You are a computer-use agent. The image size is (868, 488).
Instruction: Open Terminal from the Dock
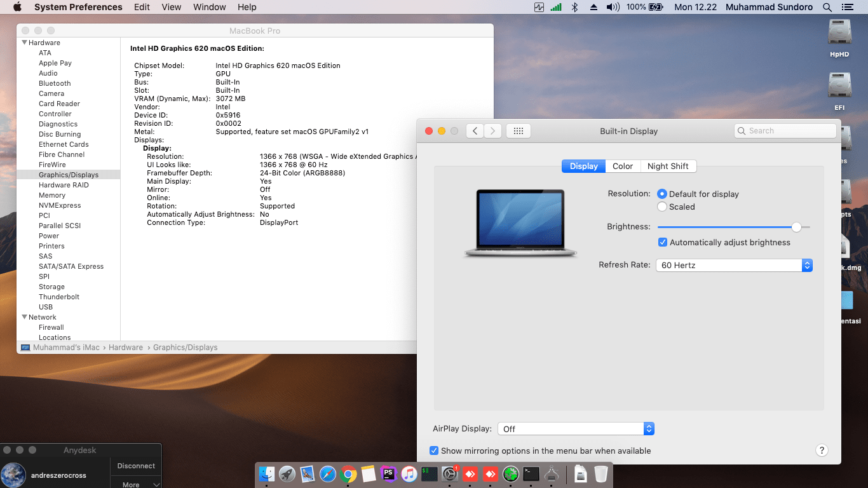pyautogui.click(x=530, y=473)
